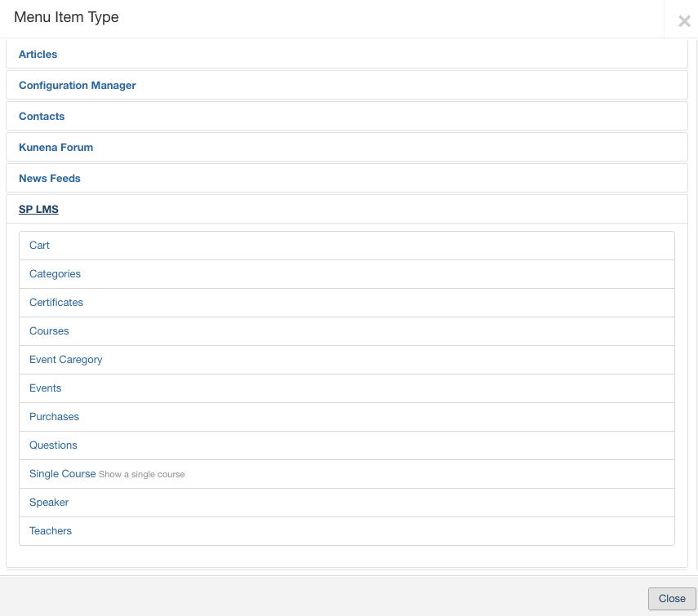Click the Menu Item Type dialog title
The height and width of the screenshot is (616, 698).
(66, 17)
